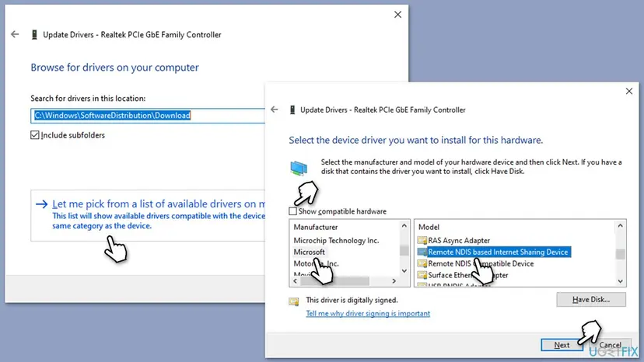
Task: Click Model list vertical scrollbar thumb
Action: (620, 254)
